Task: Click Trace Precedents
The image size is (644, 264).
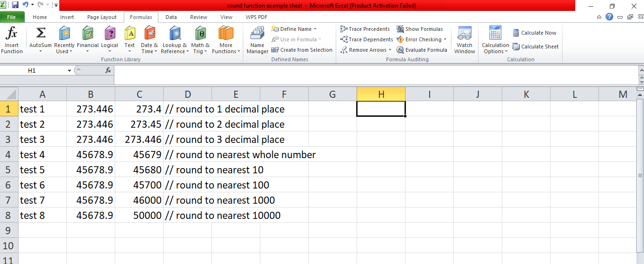Action: pos(365,29)
